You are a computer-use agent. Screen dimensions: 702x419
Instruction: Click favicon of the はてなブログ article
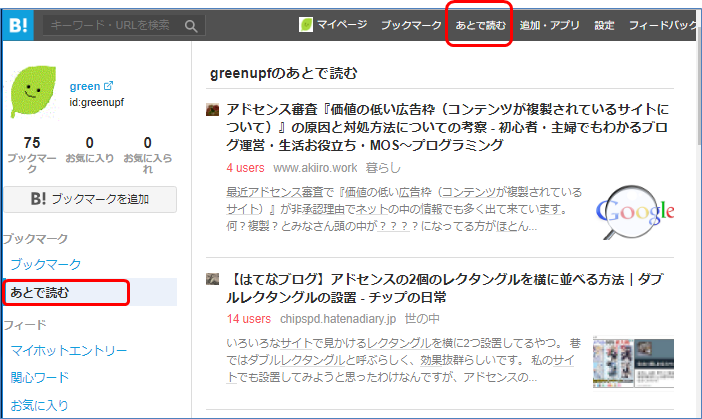212,279
